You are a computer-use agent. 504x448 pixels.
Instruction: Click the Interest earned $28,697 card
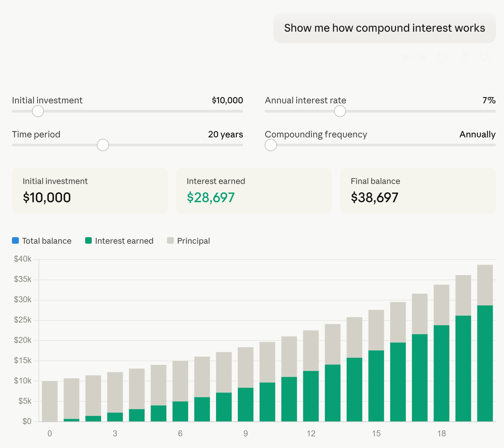tap(254, 191)
